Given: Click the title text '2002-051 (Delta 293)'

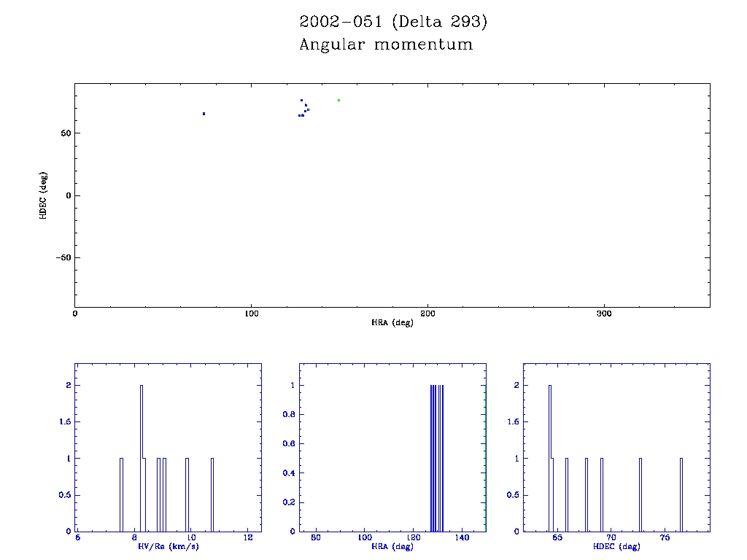Looking at the screenshot, I should pos(393,22).
